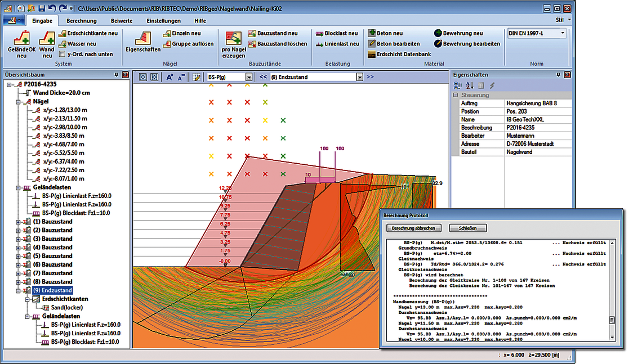
Task: Open the Hilfe ribbon tab
Action: (200, 20)
